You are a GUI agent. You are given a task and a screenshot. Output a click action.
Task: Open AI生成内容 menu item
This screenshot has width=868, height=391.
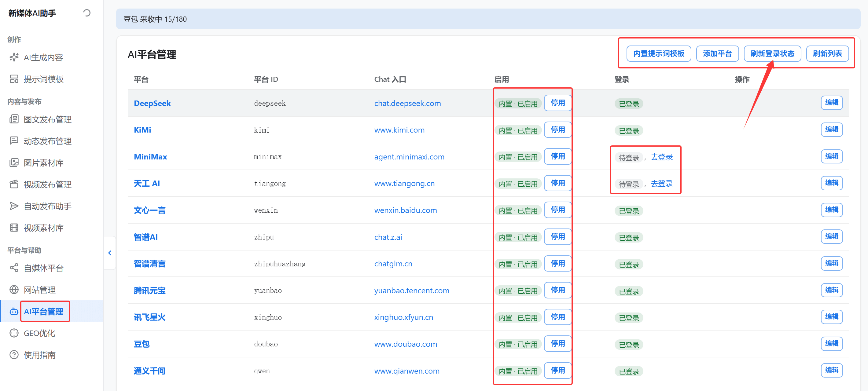pyautogui.click(x=52, y=57)
